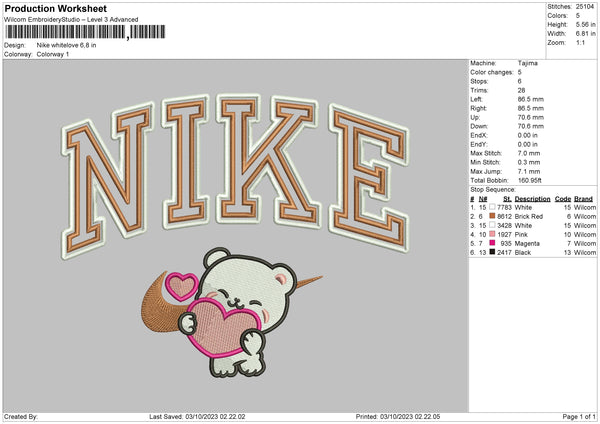Click the Black color swatch
600x424 pixels.
492,252
